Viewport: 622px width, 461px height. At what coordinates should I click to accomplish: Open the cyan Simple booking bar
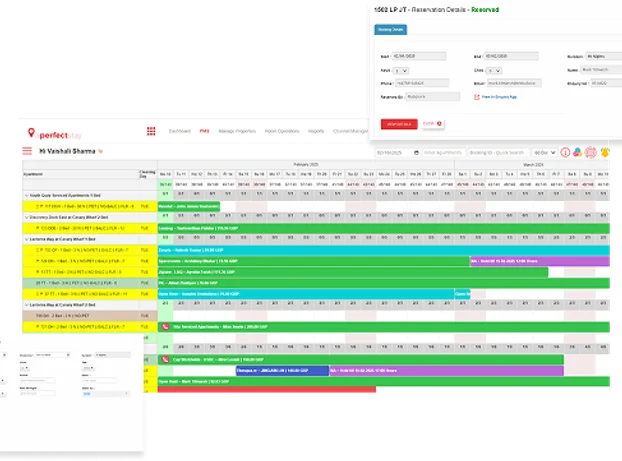point(384,250)
